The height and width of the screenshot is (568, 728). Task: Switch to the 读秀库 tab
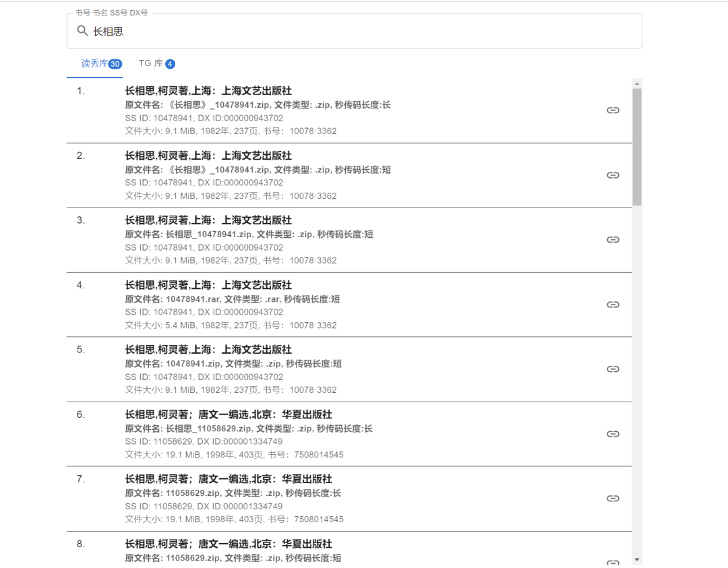pyautogui.click(x=95, y=63)
